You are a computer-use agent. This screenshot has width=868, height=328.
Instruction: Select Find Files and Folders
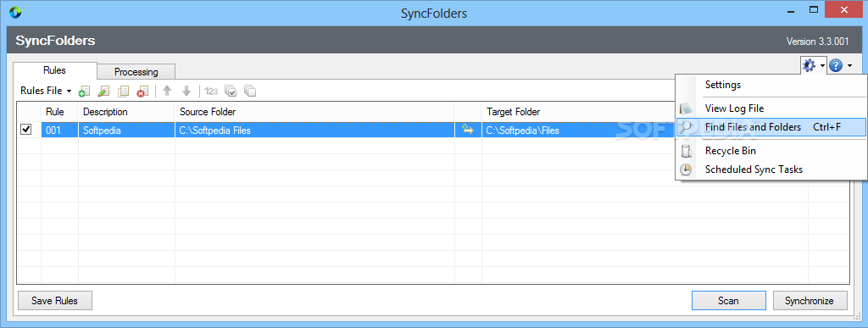pyautogui.click(x=771, y=127)
